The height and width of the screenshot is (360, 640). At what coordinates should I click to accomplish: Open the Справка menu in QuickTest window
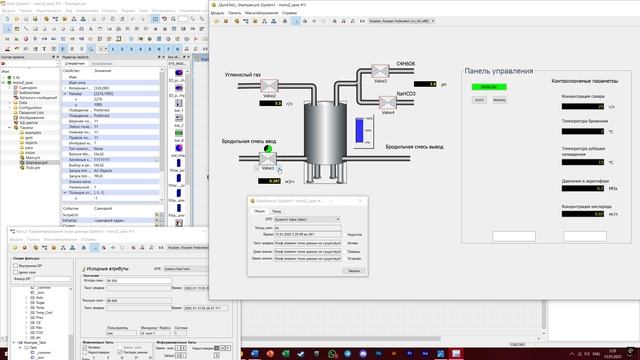(289, 13)
